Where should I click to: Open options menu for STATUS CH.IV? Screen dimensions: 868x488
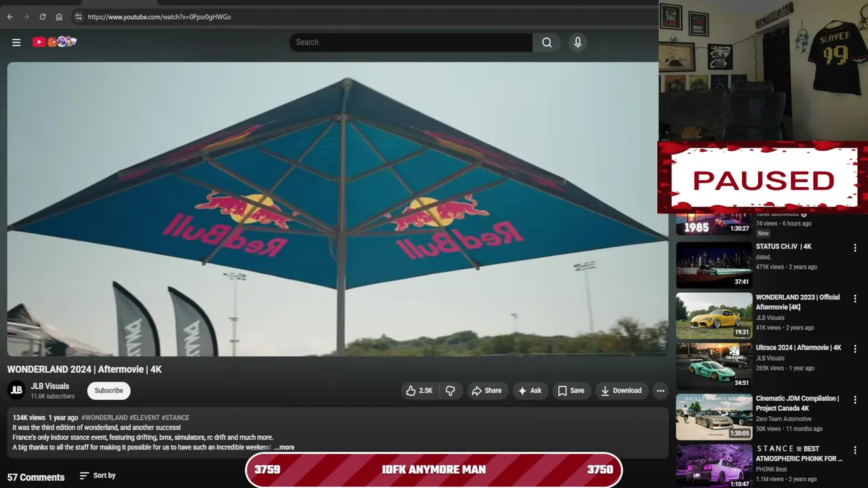click(x=855, y=248)
